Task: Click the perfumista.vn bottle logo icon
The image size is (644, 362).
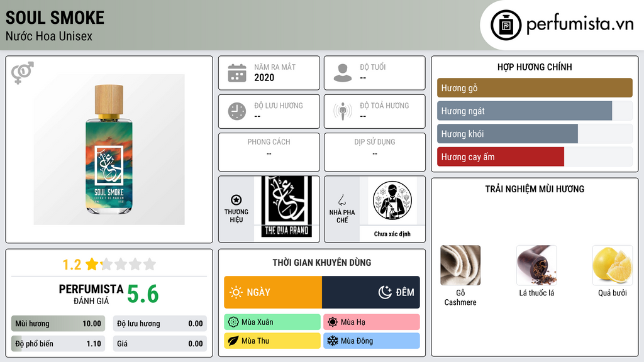Action: pos(506,25)
